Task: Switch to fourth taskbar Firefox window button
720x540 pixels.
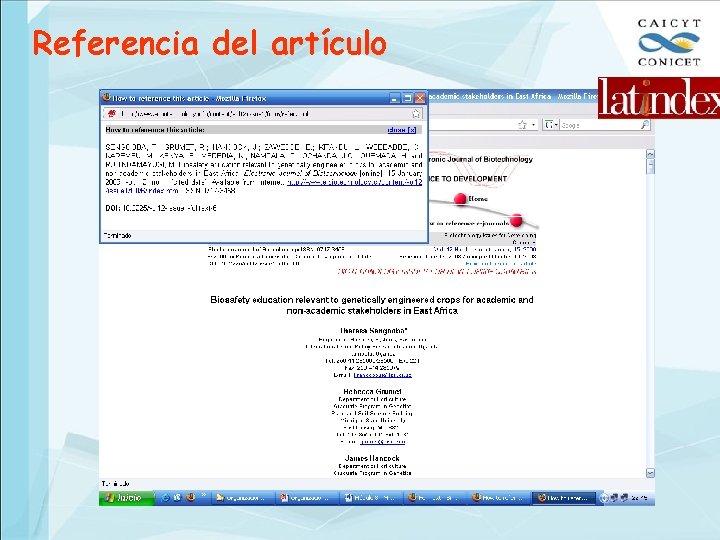Action: pyautogui.click(x=435, y=498)
